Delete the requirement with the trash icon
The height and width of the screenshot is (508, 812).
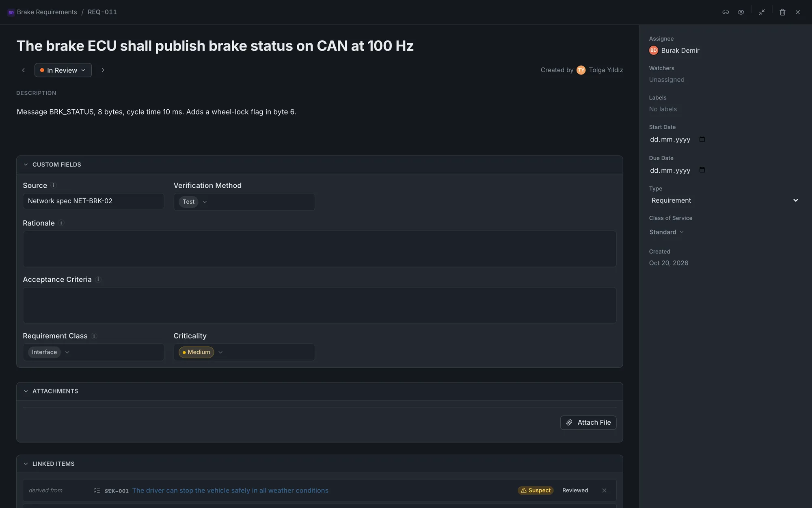point(782,12)
